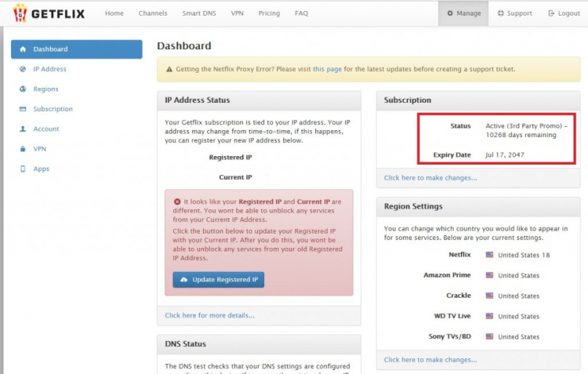Go to Smart DNS page
Screen dimensions: 588x374
[x=199, y=13]
